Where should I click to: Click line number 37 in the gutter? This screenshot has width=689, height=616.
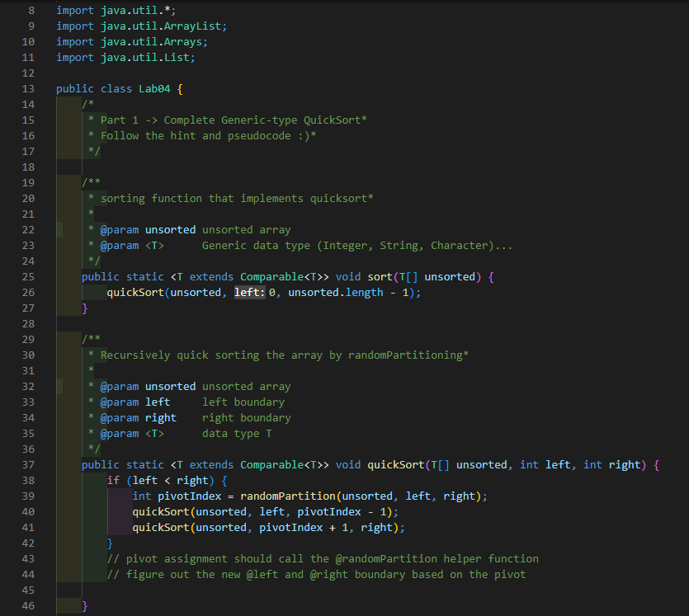click(28, 464)
